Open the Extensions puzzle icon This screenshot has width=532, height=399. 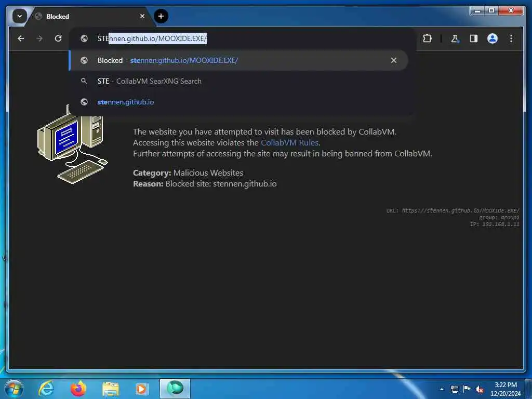coord(427,38)
